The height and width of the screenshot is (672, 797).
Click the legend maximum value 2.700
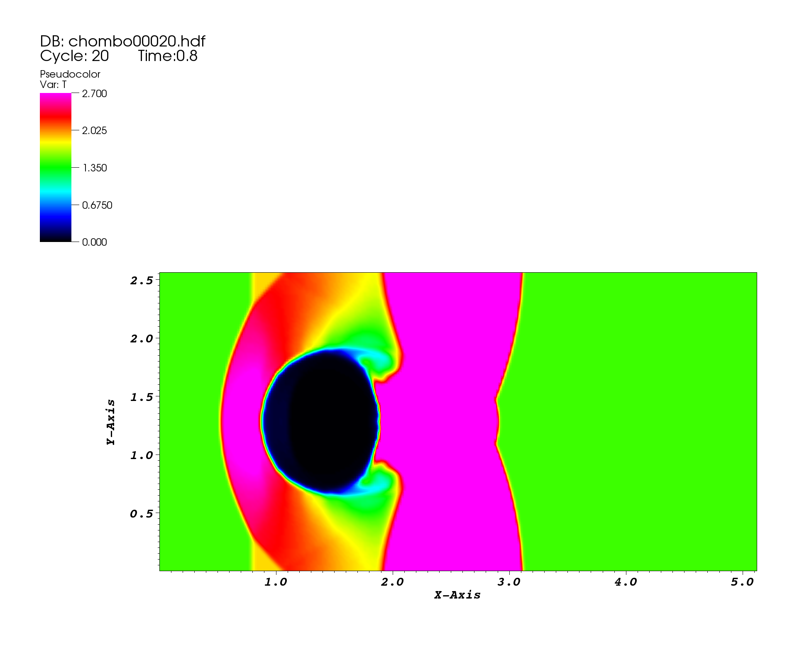(x=95, y=94)
